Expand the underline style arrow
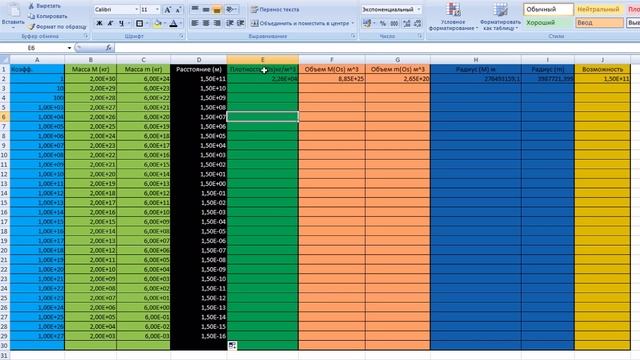This screenshot has width=640, height=360. tap(128, 24)
